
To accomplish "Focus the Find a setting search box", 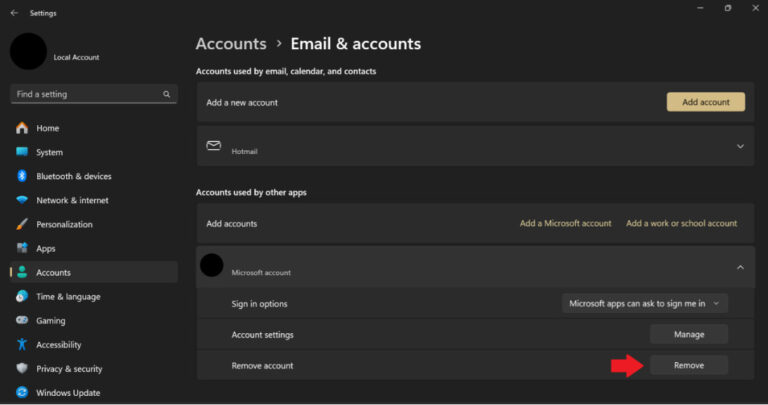I will tap(94, 94).
